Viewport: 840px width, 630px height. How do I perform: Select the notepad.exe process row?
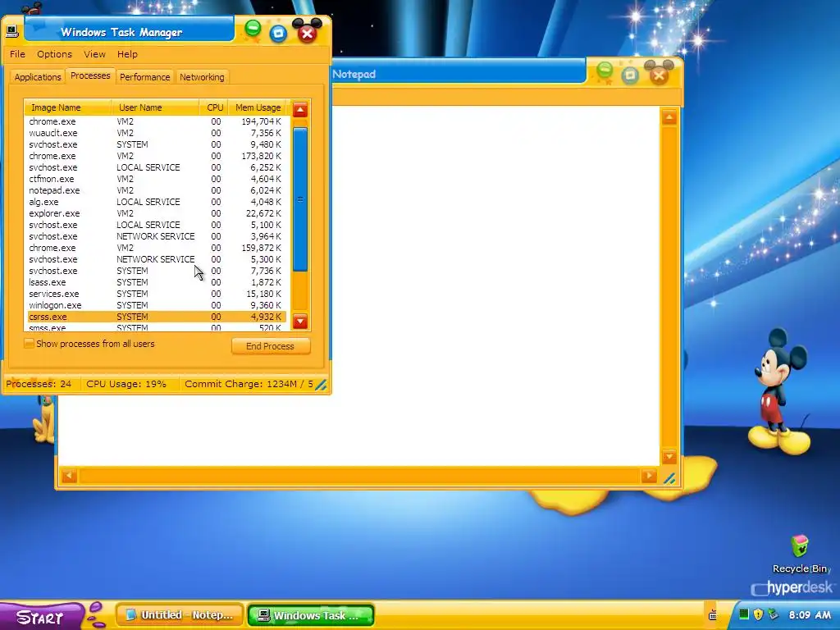[157, 190]
